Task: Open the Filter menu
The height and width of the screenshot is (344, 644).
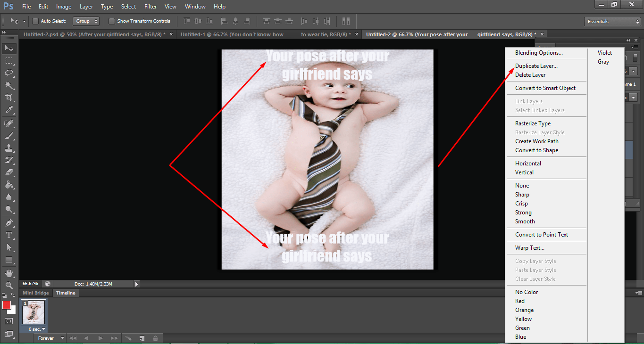Action: click(150, 6)
